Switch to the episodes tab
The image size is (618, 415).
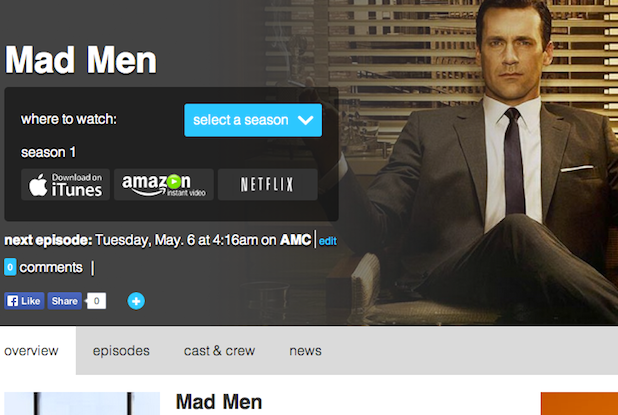pos(121,350)
